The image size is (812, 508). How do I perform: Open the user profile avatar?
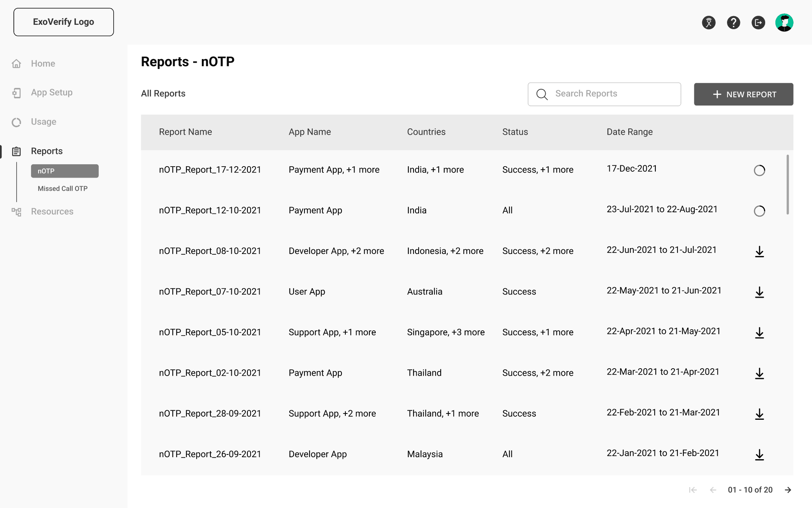[784, 22]
